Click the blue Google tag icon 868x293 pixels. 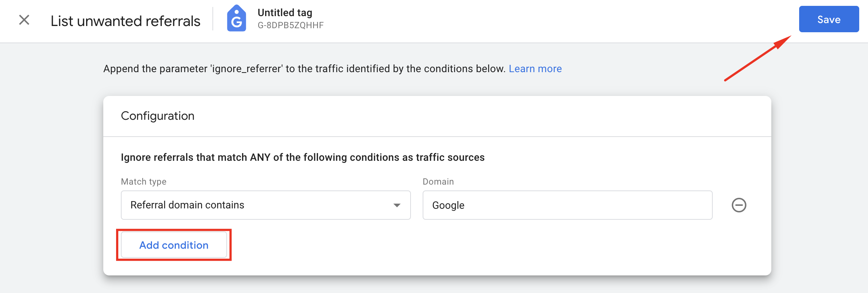tap(237, 18)
